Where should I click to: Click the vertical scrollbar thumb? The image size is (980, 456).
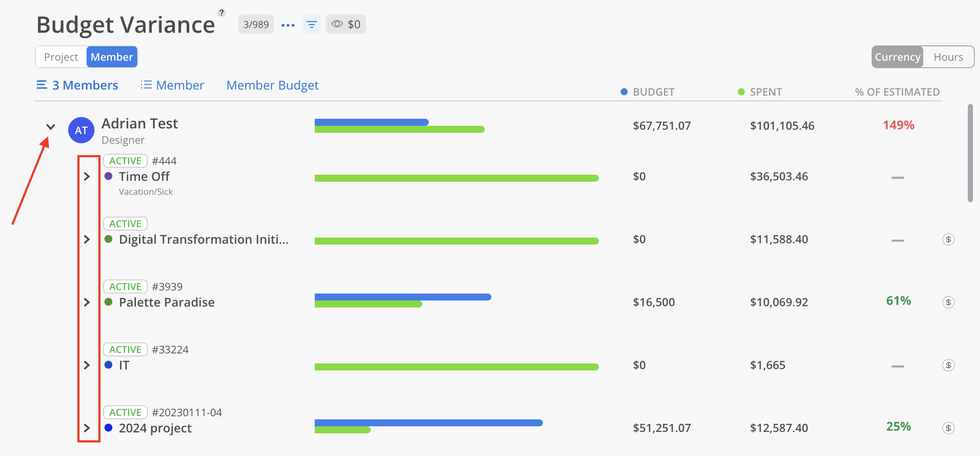pos(970,153)
